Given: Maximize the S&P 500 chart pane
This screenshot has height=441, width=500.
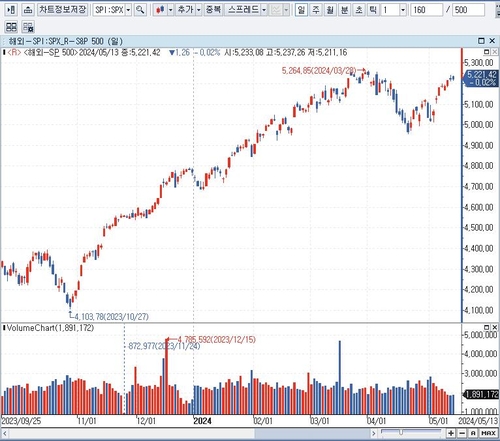Looking at the screenshot, I should tap(481, 41).
